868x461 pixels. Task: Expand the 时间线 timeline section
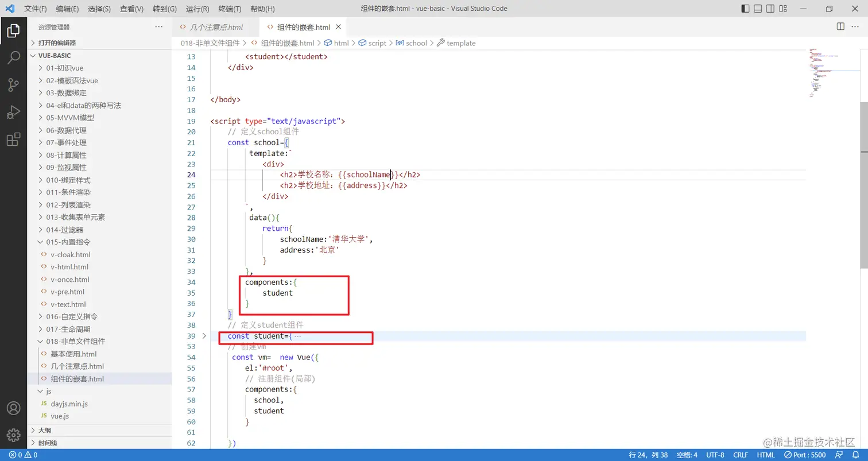[x=100, y=443]
